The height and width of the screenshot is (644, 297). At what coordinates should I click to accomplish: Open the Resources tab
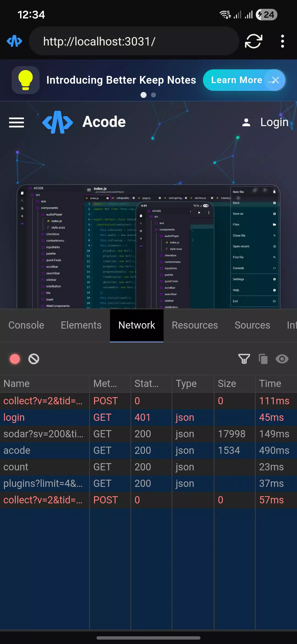(x=195, y=325)
